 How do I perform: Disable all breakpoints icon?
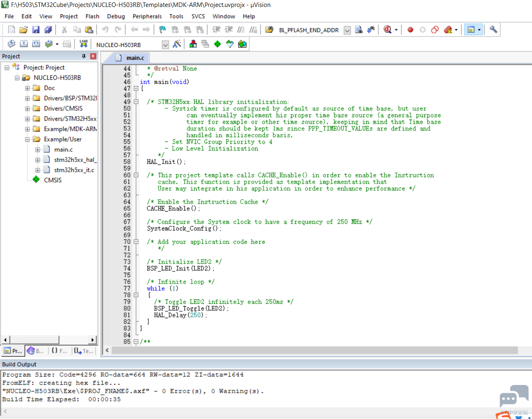coord(435,30)
